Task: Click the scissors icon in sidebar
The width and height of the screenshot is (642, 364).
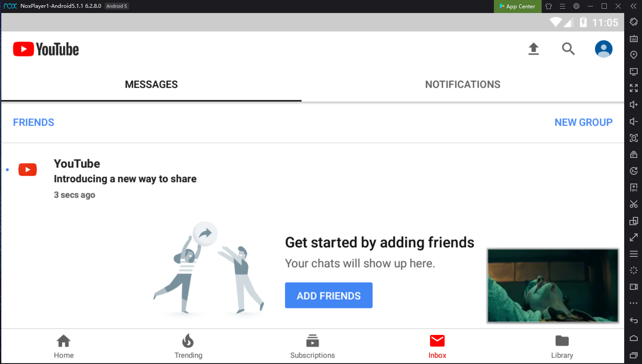Action: click(634, 204)
